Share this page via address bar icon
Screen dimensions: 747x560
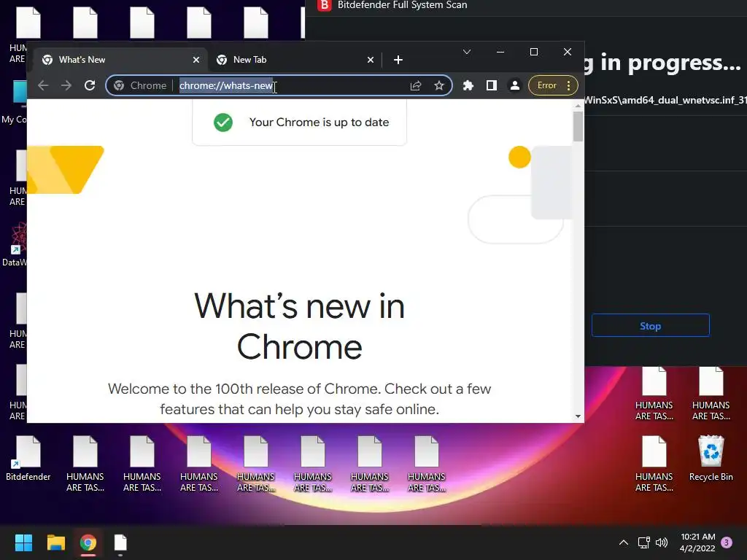click(x=416, y=86)
